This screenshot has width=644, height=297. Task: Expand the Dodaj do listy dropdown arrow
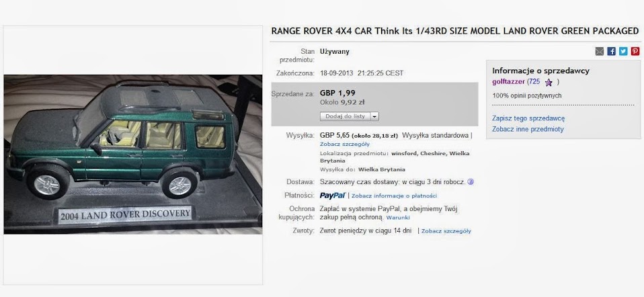(374, 116)
